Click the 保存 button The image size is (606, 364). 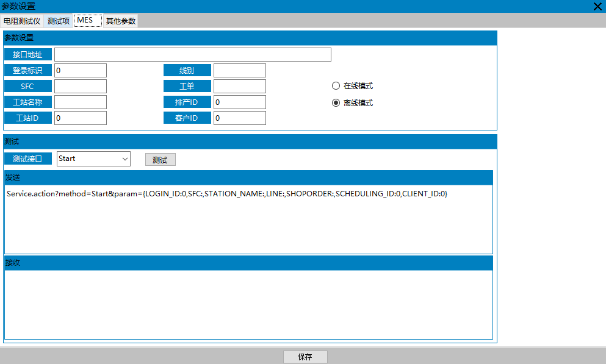coord(305,357)
